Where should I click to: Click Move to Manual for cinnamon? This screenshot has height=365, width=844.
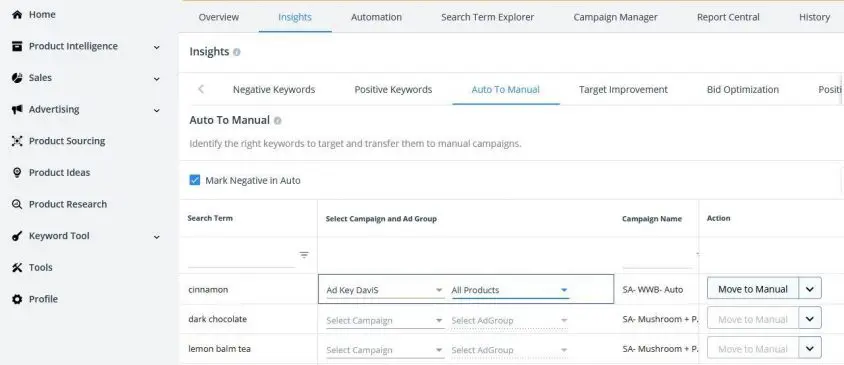(x=753, y=289)
